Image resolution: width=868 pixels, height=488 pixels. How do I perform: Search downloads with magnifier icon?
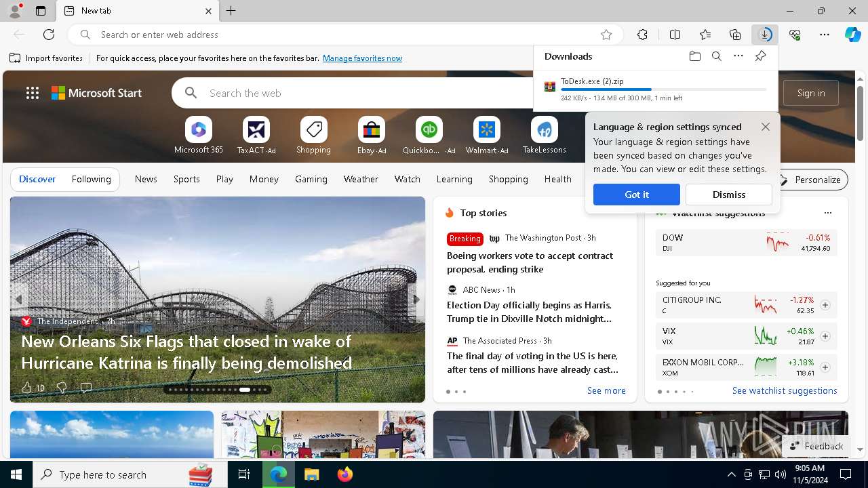717,56
